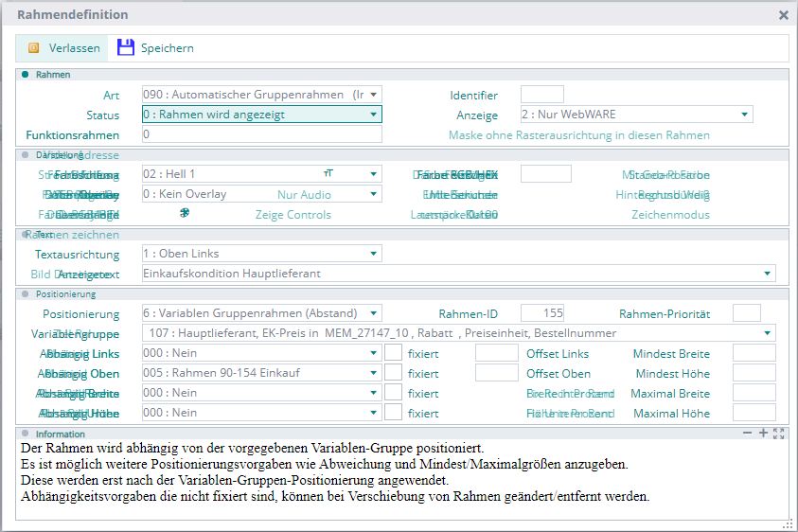This screenshot has width=798, height=532.
Task: Toggle fixiert checkbox for Abhängig Oben
Action: click(394, 373)
